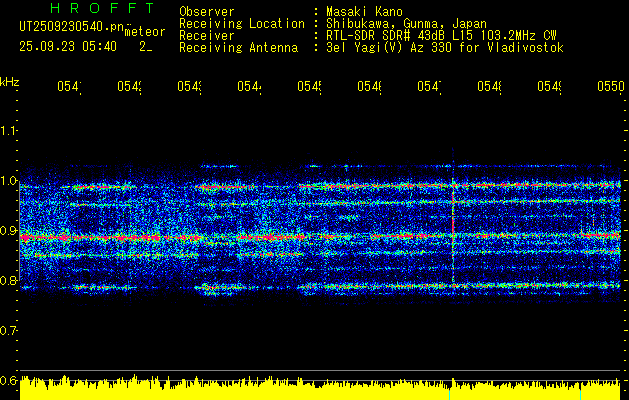Click the Receiving Antenna label
The height and width of the screenshot is (400, 629).
[x=238, y=48]
